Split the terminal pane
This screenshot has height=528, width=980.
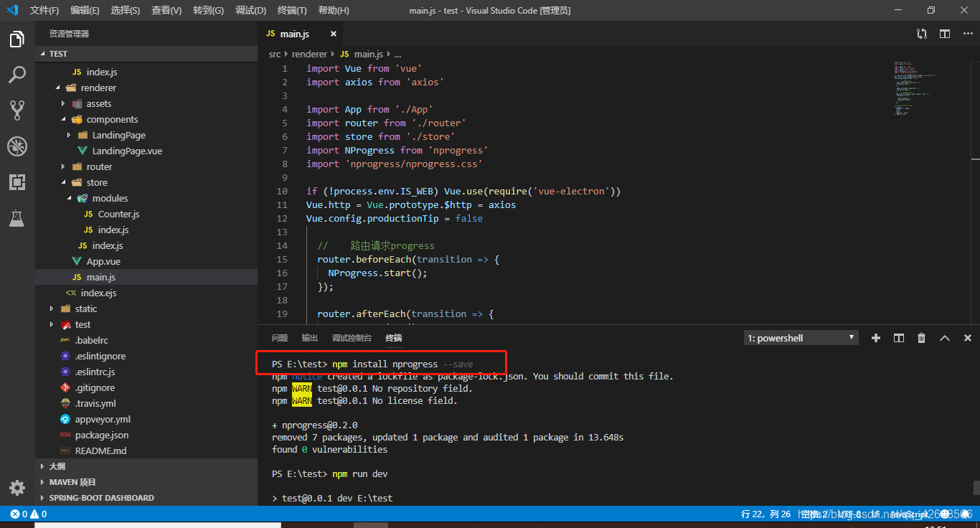[898, 338]
